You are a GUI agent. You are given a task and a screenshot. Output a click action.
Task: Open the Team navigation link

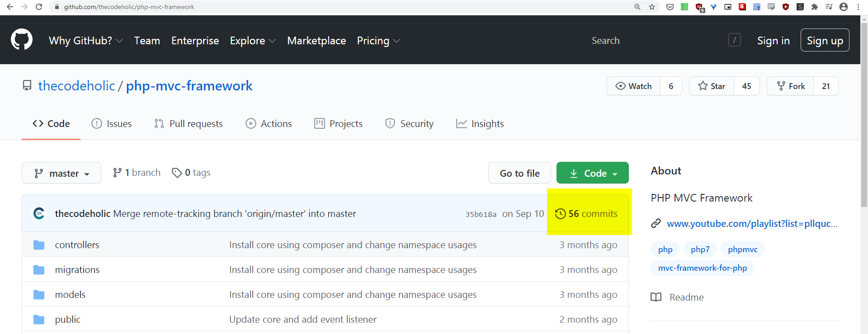point(147,41)
